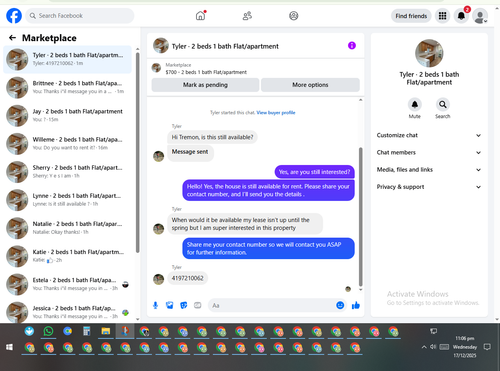Image resolution: width=500 pixels, height=371 pixels.
Task: Open Jay's conversation in the list
Action: (67, 115)
